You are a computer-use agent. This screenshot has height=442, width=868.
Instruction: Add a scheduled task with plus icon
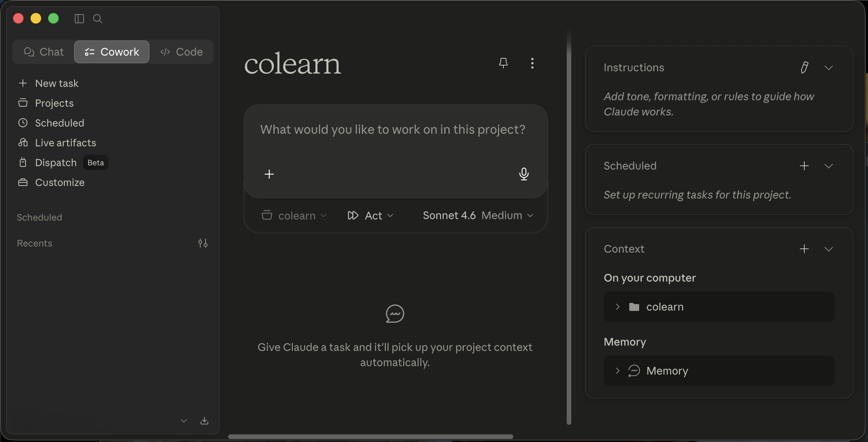point(804,166)
